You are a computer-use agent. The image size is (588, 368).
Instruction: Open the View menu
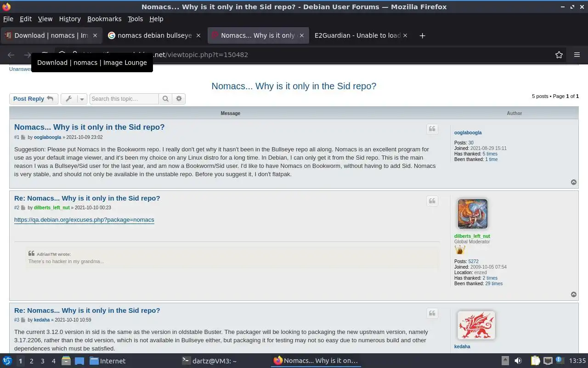click(x=45, y=19)
